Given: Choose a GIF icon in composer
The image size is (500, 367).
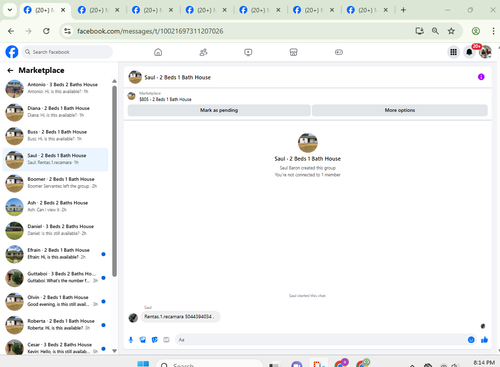Looking at the screenshot, I should 166,340.
